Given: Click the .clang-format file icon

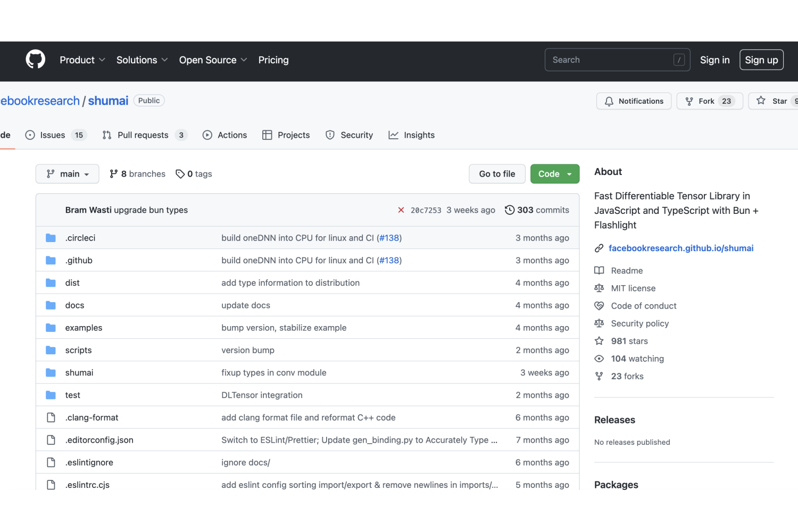Looking at the screenshot, I should [51, 418].
